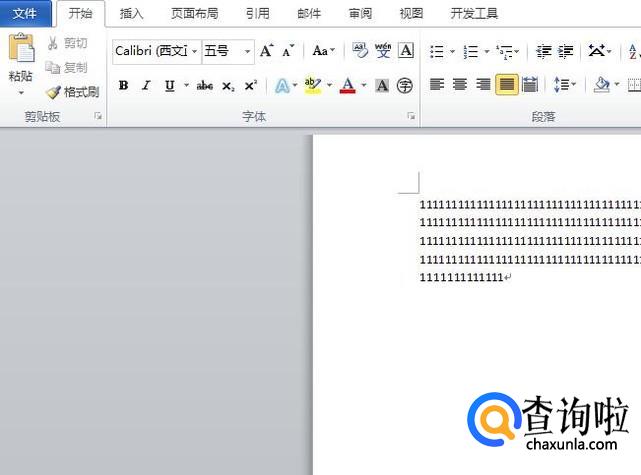
Task: Switch to the 引用 (References) tab
Action: (x=258, y=13)
